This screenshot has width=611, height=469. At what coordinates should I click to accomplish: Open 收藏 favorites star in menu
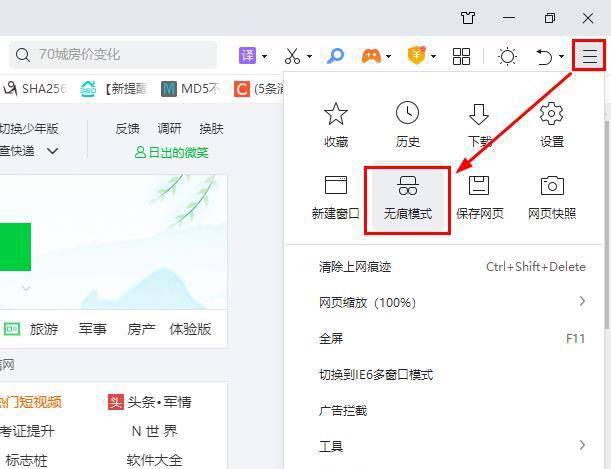[x=336, y=125]
